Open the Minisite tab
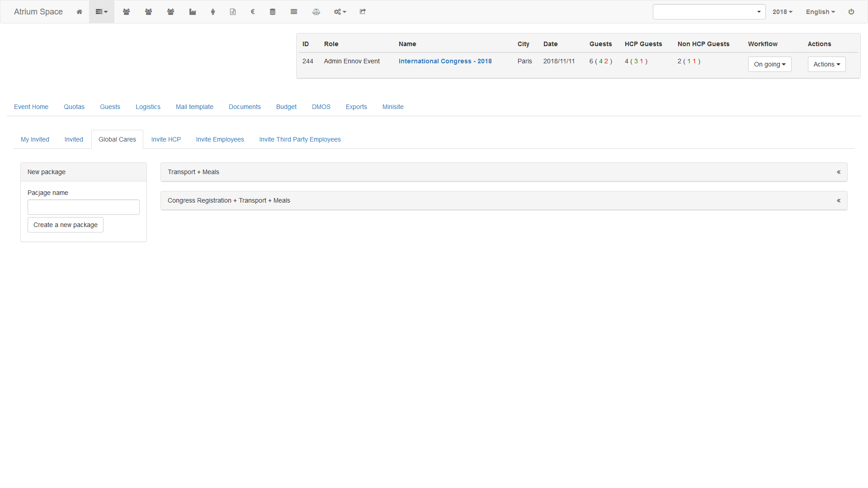Screen dimensions: 868x488 point(393,107)
